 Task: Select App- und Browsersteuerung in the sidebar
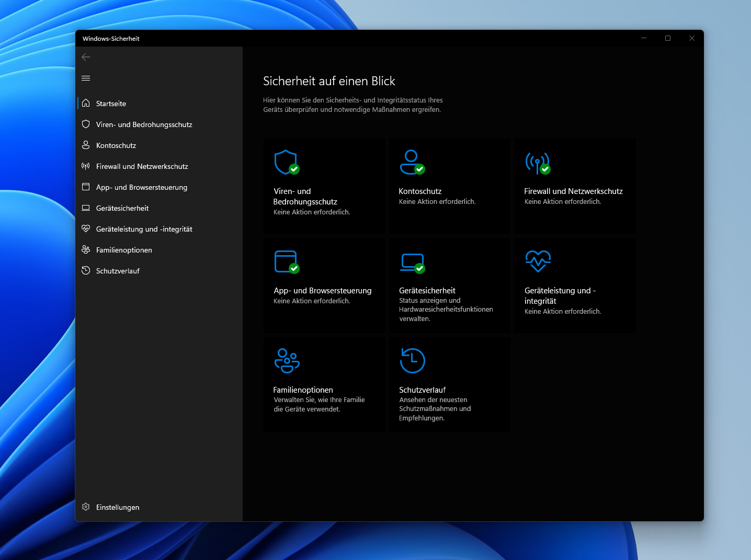(159, 187)
